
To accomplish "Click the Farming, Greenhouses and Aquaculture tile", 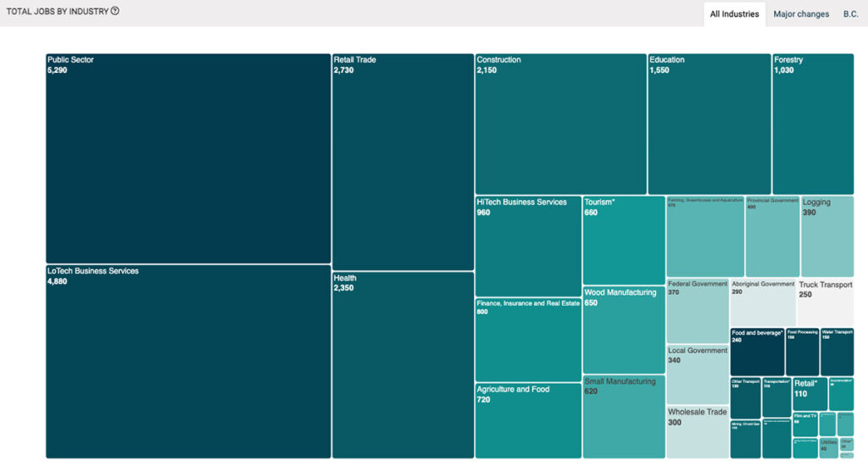I will 705,236.
